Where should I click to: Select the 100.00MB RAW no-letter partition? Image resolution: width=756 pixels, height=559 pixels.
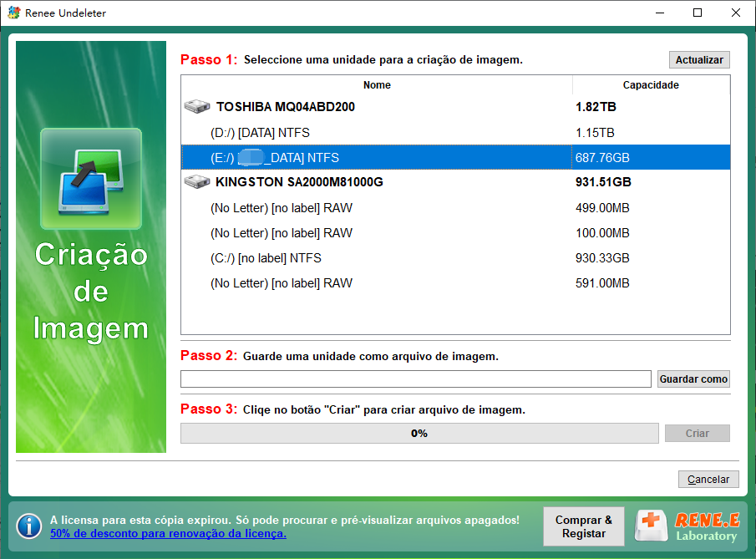coord(455,233)
